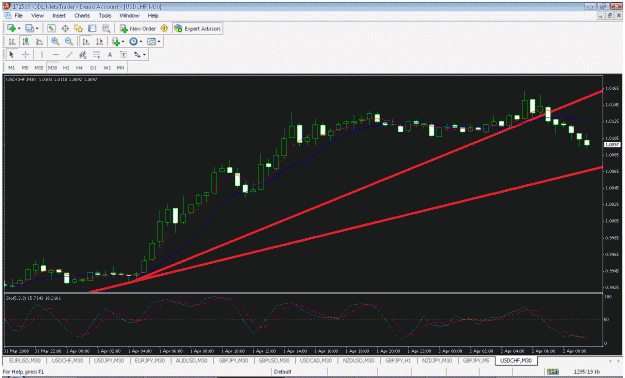Toggle the Terminal window icon

tap(92, 28)
